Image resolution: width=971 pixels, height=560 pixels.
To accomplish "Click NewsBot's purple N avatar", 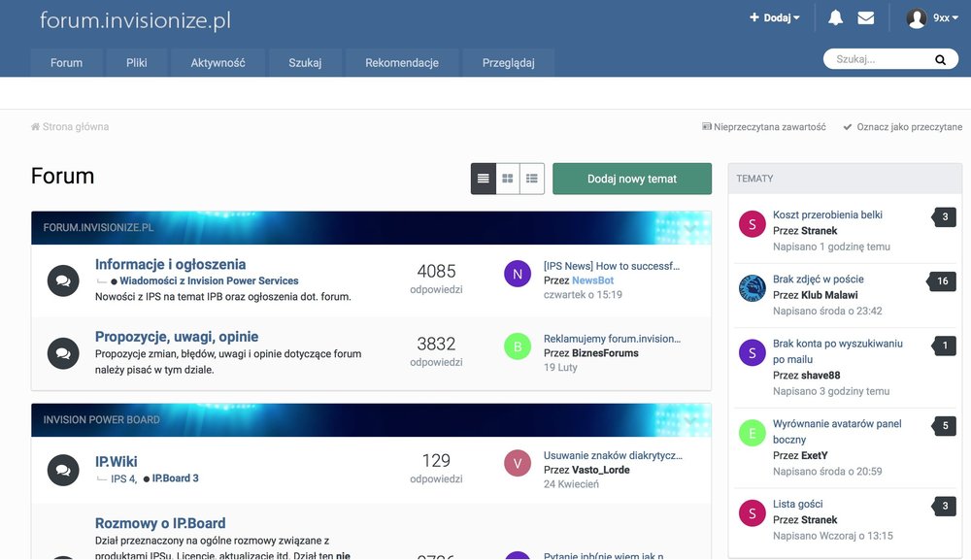I will 518,274.
